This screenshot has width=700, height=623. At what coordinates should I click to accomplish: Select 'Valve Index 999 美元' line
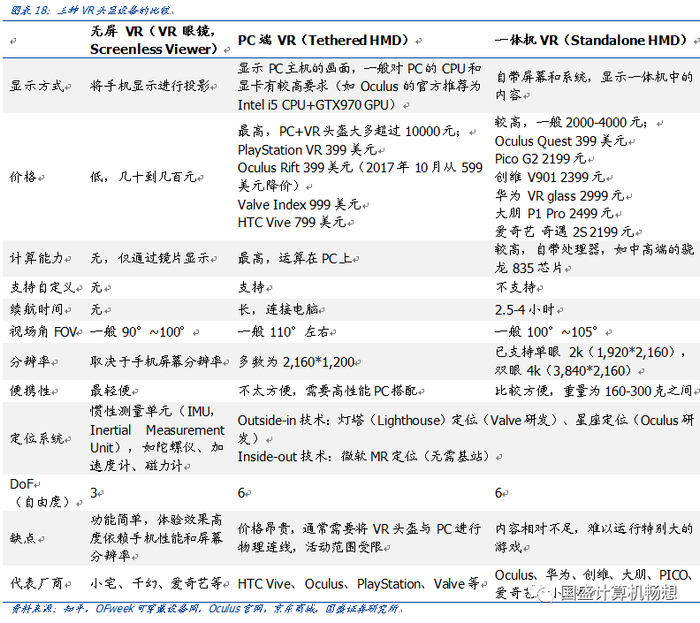[299, 204]
